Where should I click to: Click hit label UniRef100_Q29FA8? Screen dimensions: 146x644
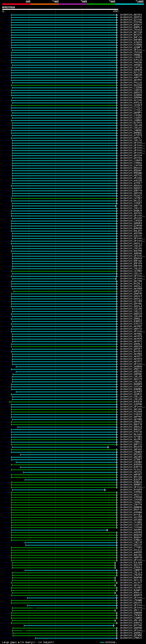(131, 226)
